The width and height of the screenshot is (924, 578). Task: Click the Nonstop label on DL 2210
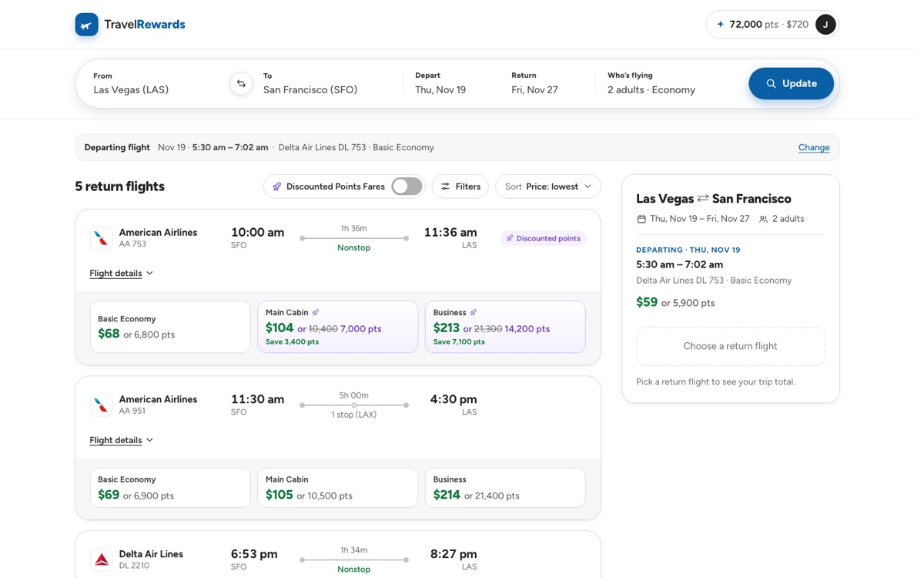(353, 569)
